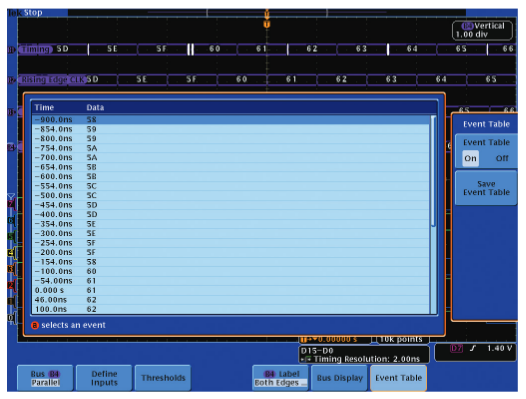
Task: Select the 100.0ns event row
Action: [231, 309]
